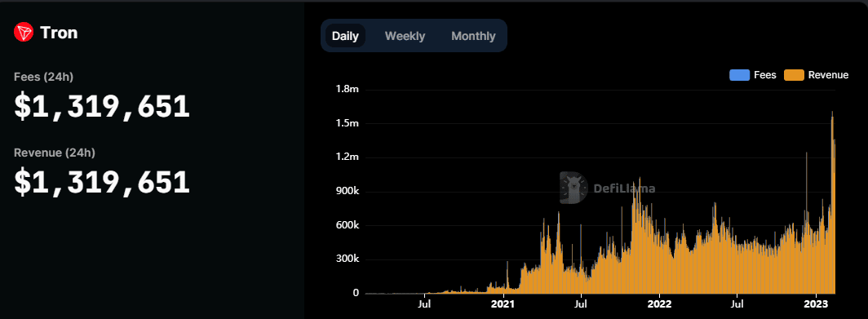
Task: Click the 300k y-axis label
Action: 348,259
